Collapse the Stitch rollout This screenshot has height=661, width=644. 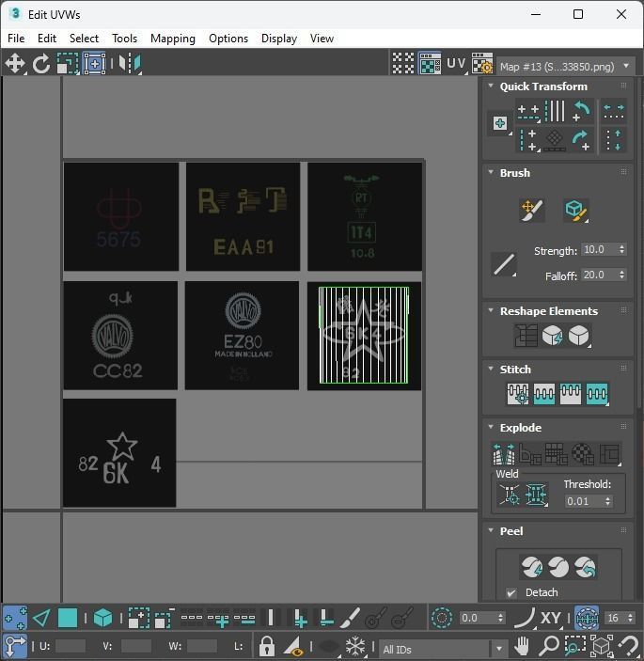pyautogui.click(x=491, y=369)
